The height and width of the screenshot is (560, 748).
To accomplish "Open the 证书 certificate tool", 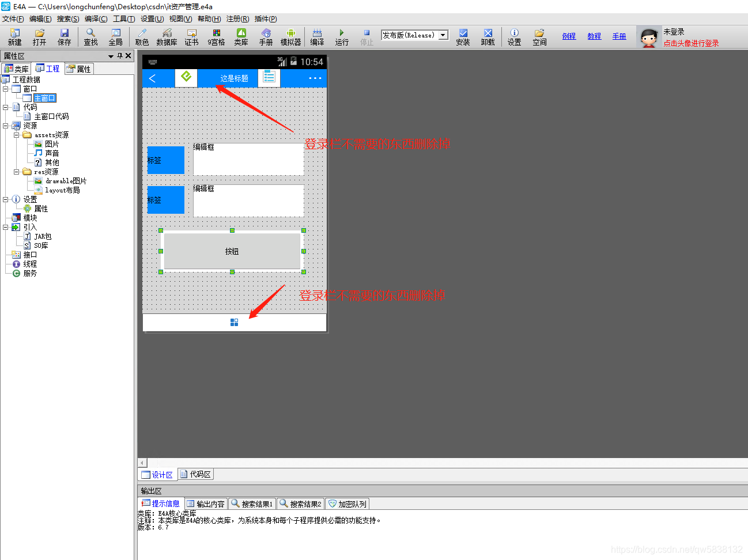I will [191, 37].
